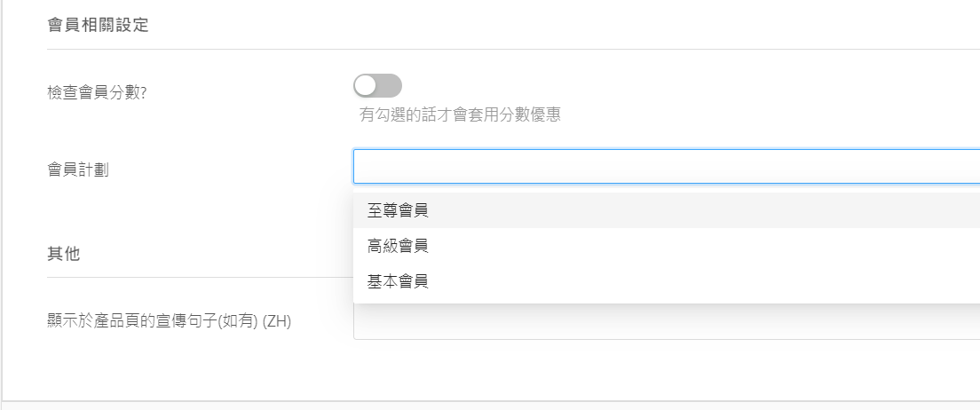
Task: Choose the 高級會員 option
Action: [398, 246]
